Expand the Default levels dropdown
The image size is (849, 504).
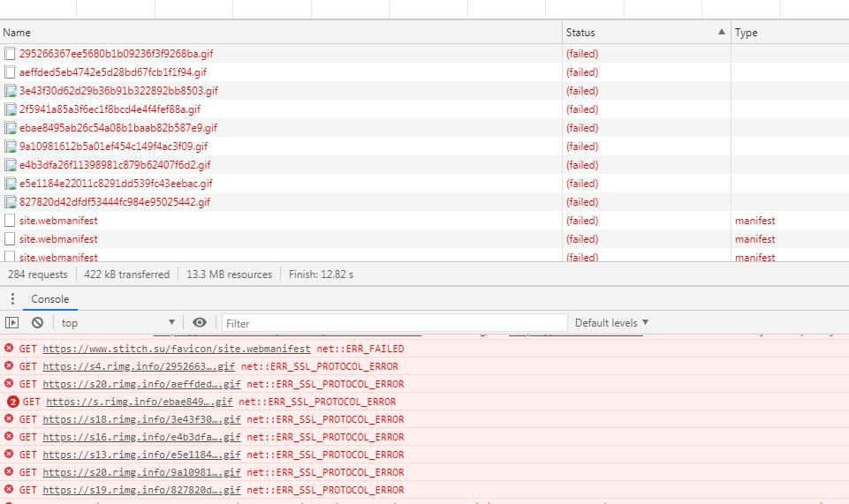[x=611, y=323]
